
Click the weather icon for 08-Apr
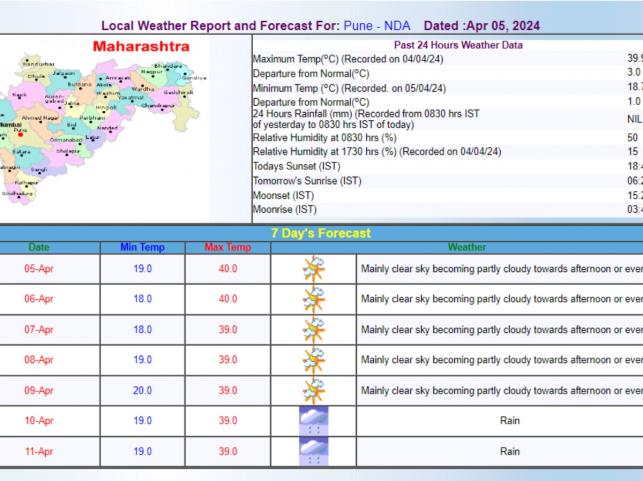point(314,360)
